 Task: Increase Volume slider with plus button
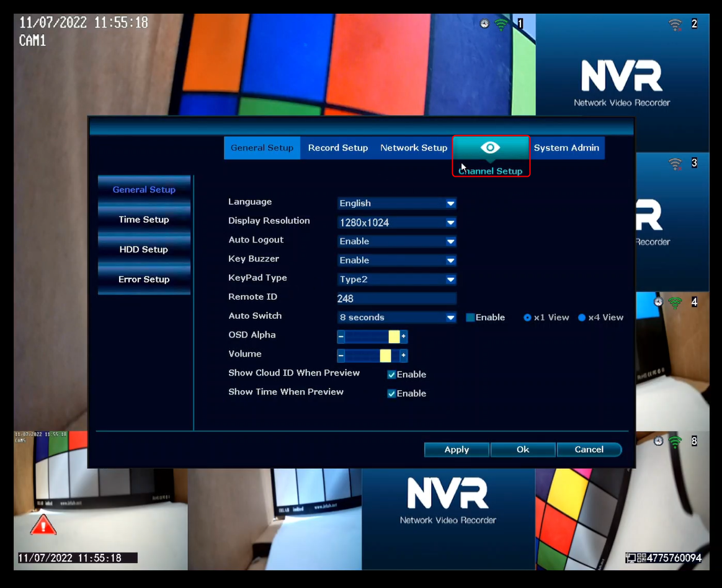[x=403, y=355]
